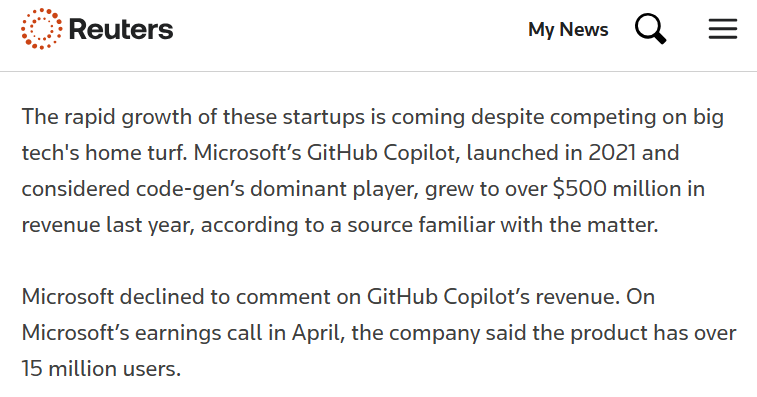This screenshot has height=397, width=757.
Task: Click the paragraph starting 'The rapid growth'
Action: 373,170
